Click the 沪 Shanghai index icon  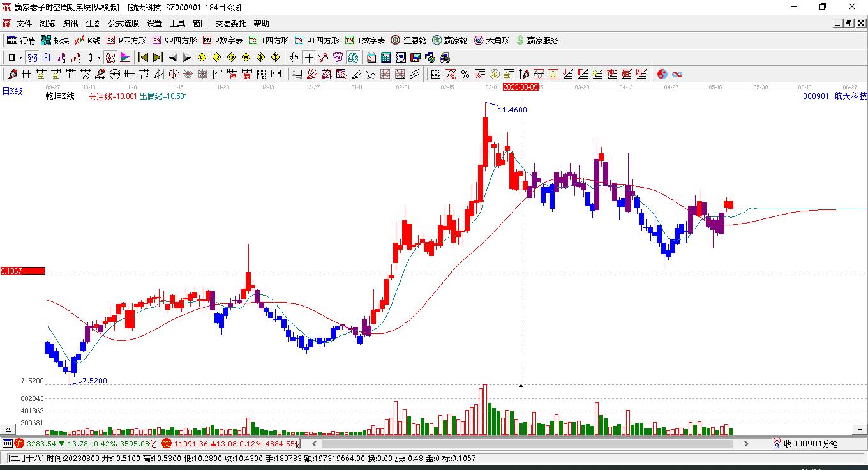(x=20, y=444)
